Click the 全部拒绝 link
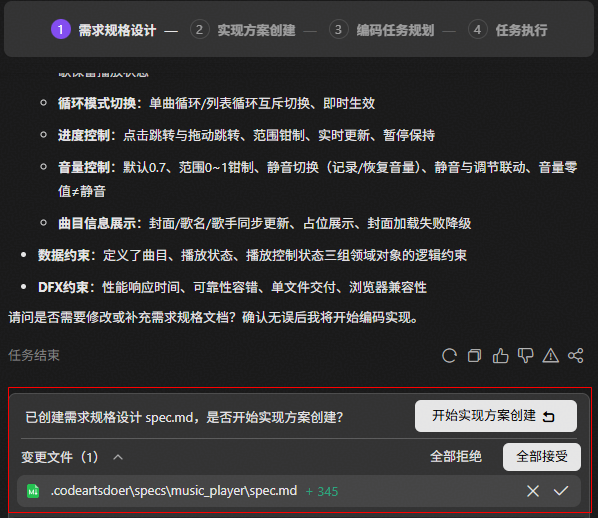598x518 pixels. click(x=456, y=457)
